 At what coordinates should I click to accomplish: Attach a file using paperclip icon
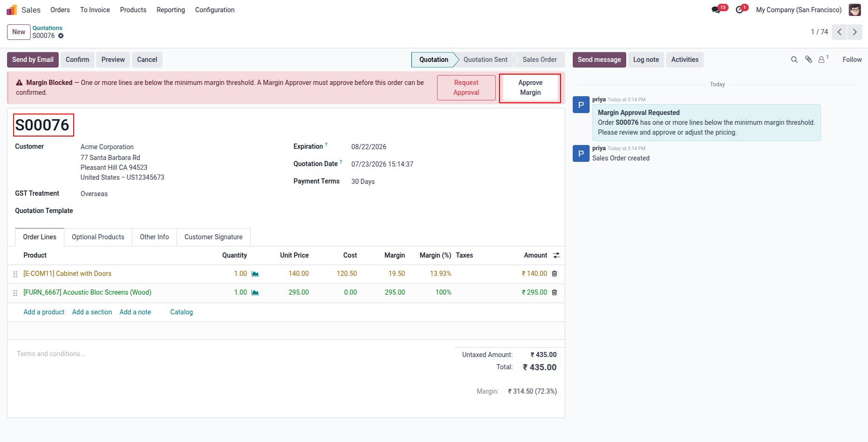(808, 60)
